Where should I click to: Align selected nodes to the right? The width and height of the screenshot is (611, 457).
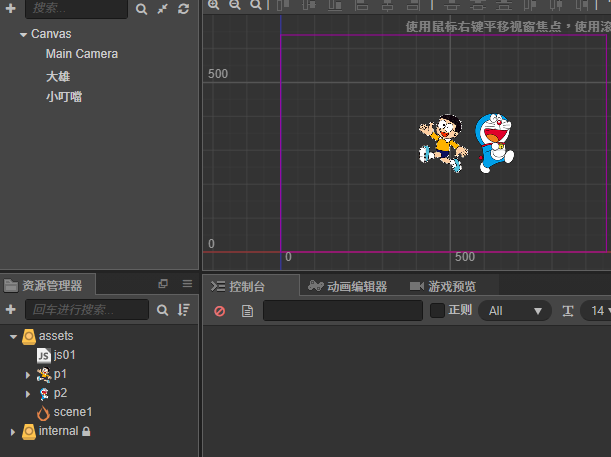pyautogui.click(x=413, y=5)
